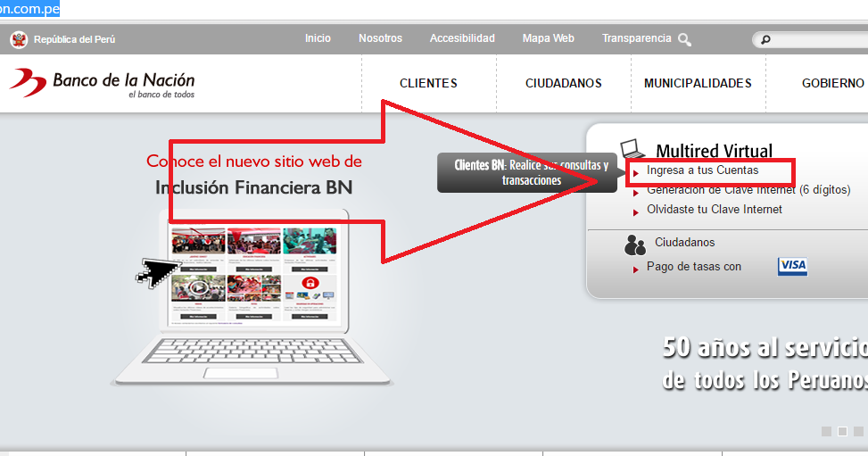
Task: Click the search field magnifier icon
Action: pyautogui.click(x=765, y=39)
